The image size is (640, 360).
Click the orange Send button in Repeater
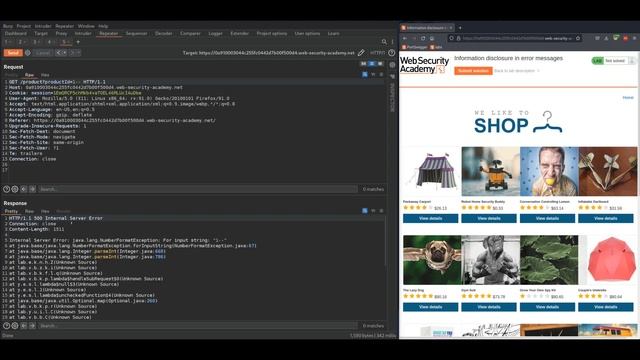(13, 53)
